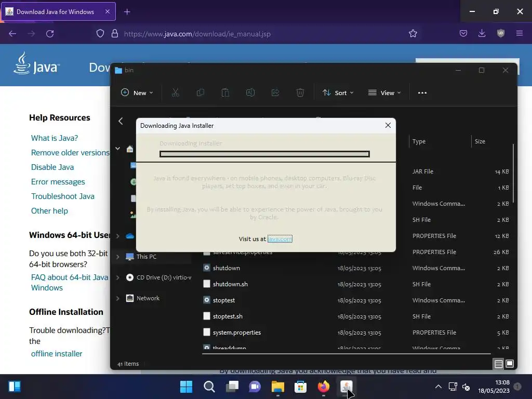This screenshot has height=399, width=532.
Task: Expand the OneDrive tree node
Action: point(118,236)
